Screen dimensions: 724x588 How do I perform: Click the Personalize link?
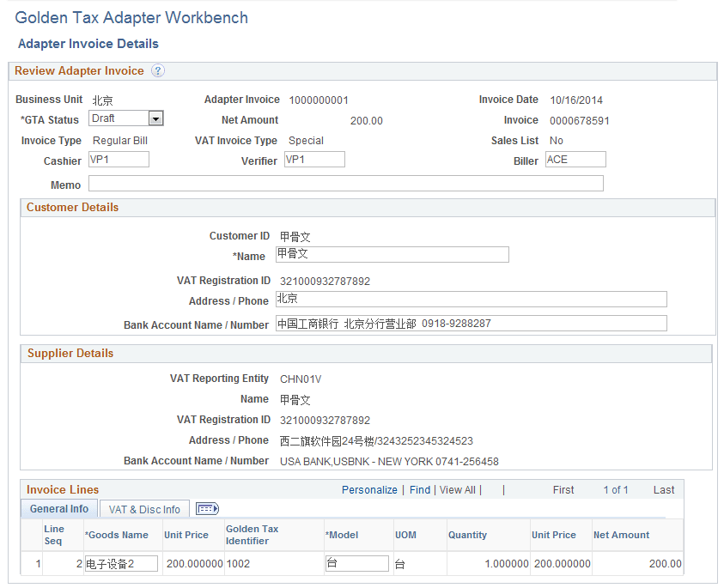[369, 489]
